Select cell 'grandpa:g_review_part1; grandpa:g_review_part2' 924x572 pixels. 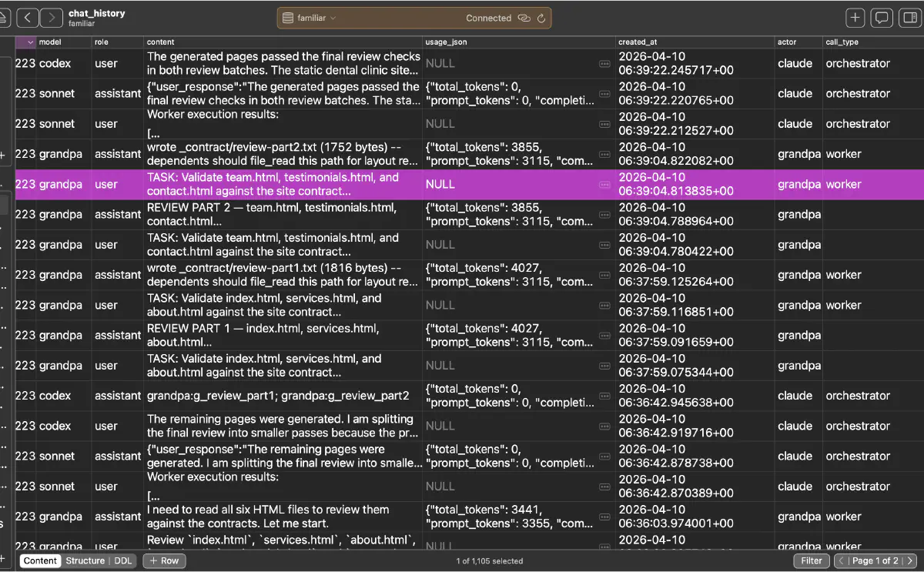coord(283,396)
